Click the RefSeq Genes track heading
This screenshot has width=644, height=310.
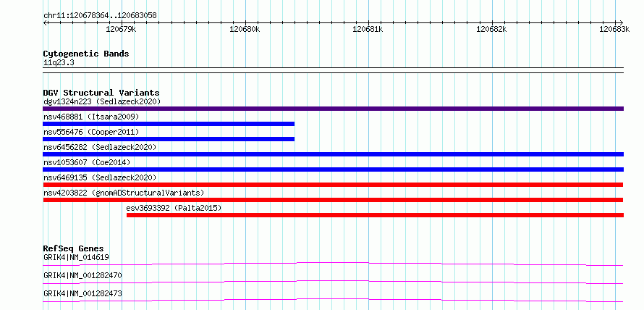point(73,248)
